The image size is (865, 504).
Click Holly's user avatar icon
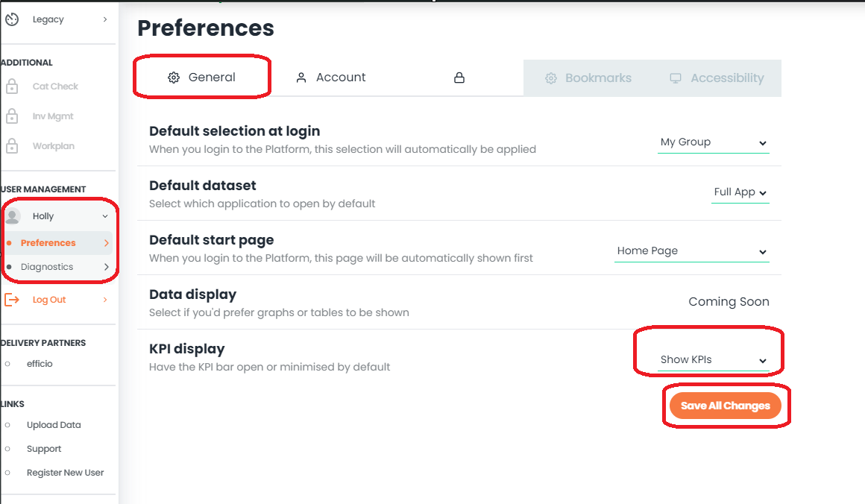coord(13,216)
